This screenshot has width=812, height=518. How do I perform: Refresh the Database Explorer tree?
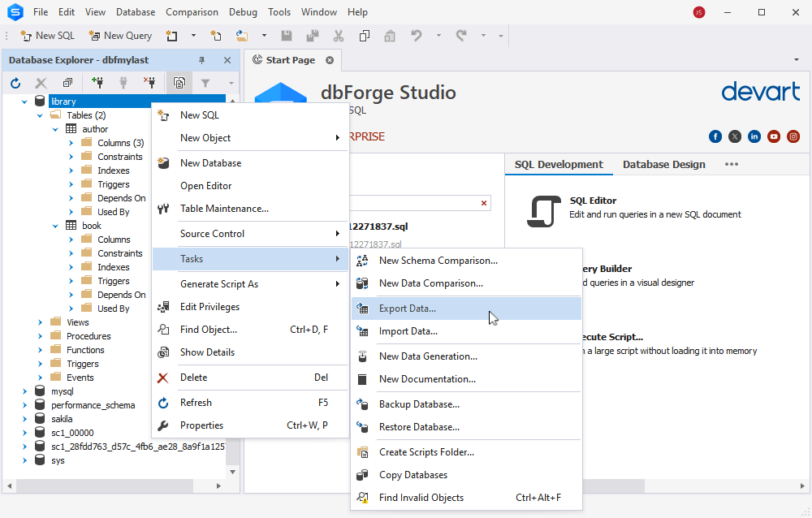(x=15, y=82)
